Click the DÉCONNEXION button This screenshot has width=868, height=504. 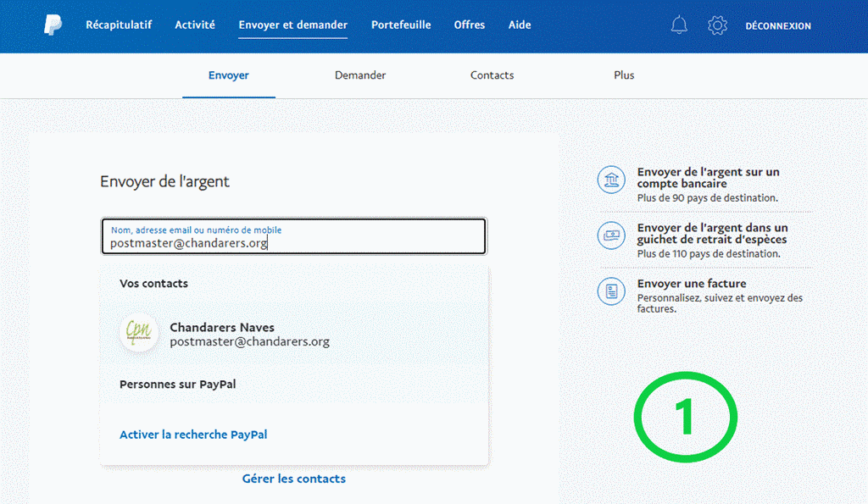pos(778,26)
